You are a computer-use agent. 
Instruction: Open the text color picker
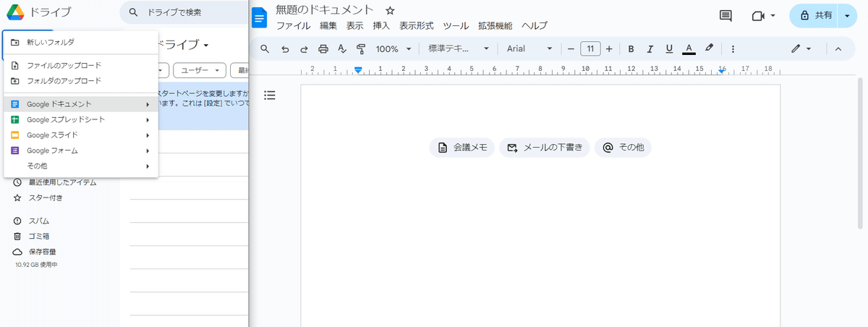point(689,48)
